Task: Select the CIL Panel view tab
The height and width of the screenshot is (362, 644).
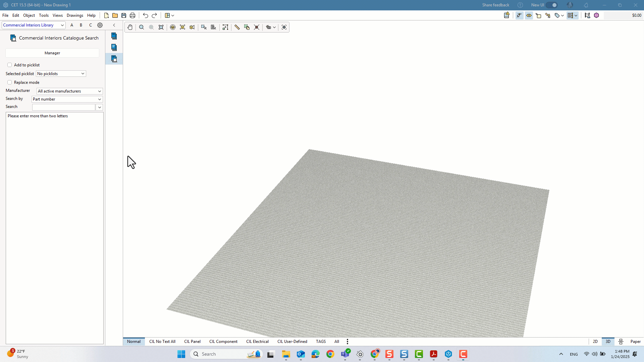Action: coord(192,342)
